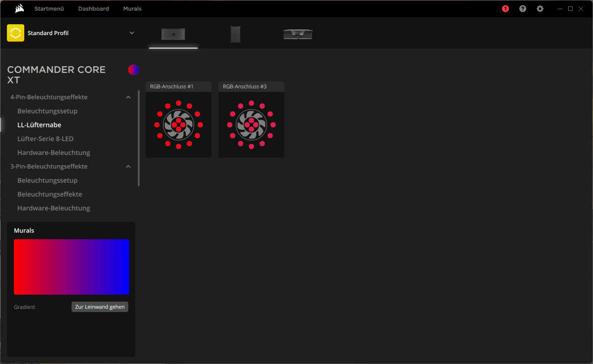Open the settings gear icon
Image resolution: width=593 pixels, height=364 pixels.
[x=540, y=9]
